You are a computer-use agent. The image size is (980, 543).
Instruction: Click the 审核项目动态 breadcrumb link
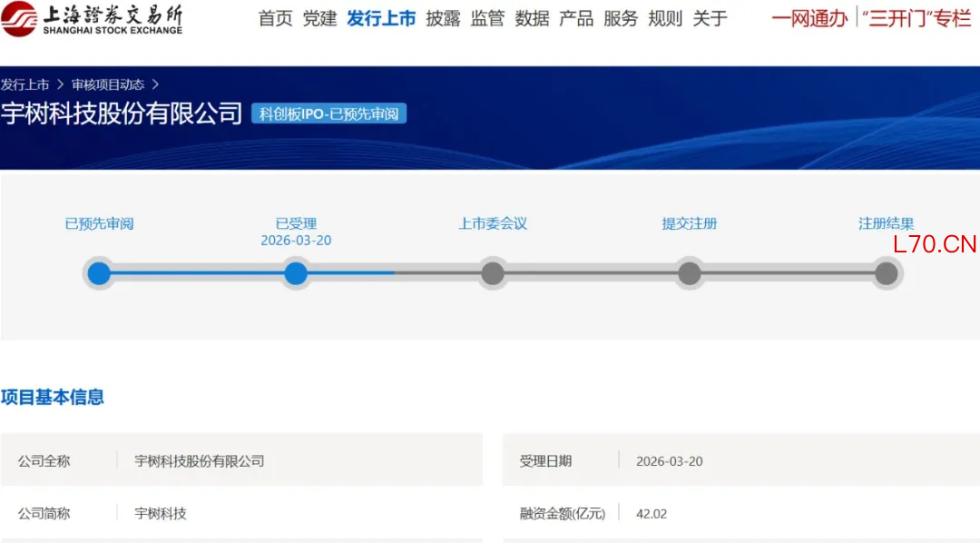[x=108, y=84]
